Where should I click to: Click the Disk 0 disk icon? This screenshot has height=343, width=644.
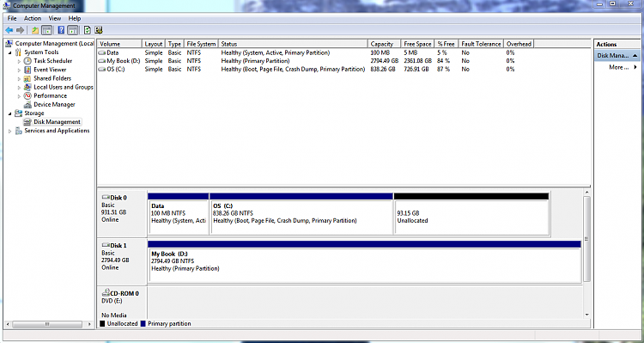click(x=106, y=198)
